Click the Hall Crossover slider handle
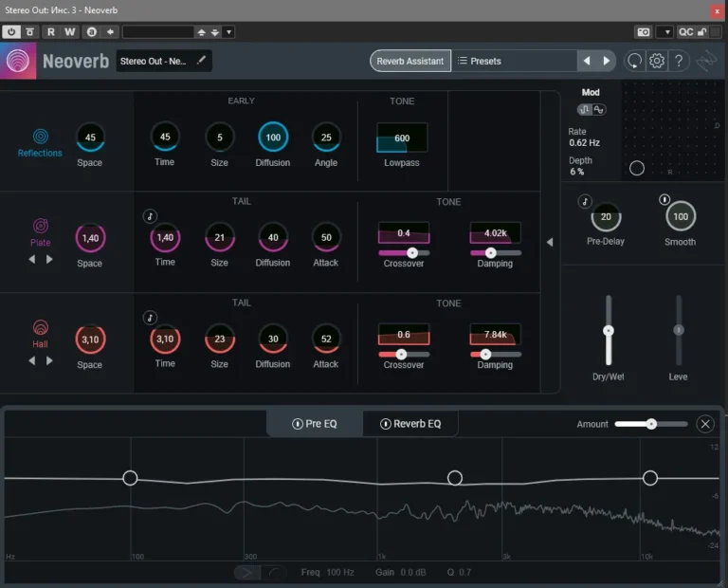Viewport: 728px width, 588px height. 401,355
